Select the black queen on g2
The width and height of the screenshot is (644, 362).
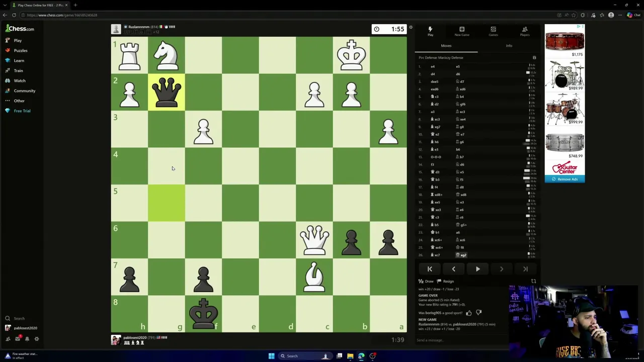tap(167, 93)
